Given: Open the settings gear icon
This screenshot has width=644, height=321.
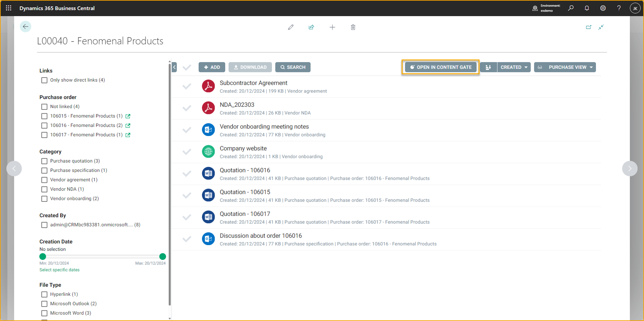Looking at the screenshot, I should point(603,8).
